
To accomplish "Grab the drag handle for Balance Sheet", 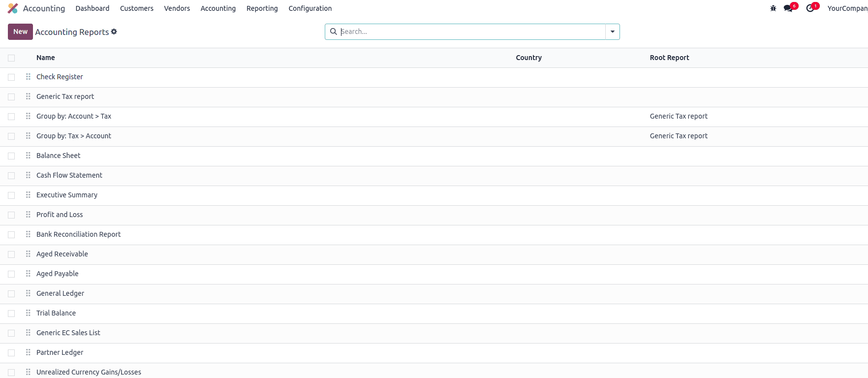I will click(28, 156).
